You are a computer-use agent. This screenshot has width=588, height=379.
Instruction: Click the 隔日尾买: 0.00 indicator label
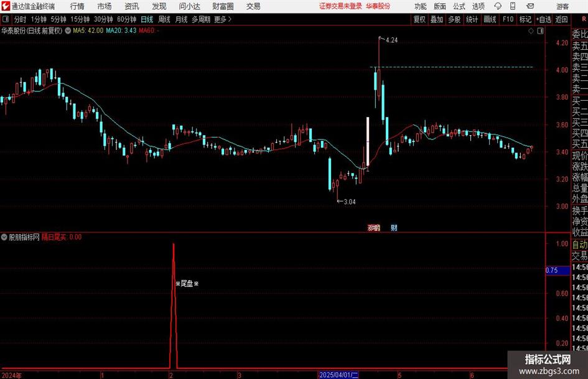point(62,237)
